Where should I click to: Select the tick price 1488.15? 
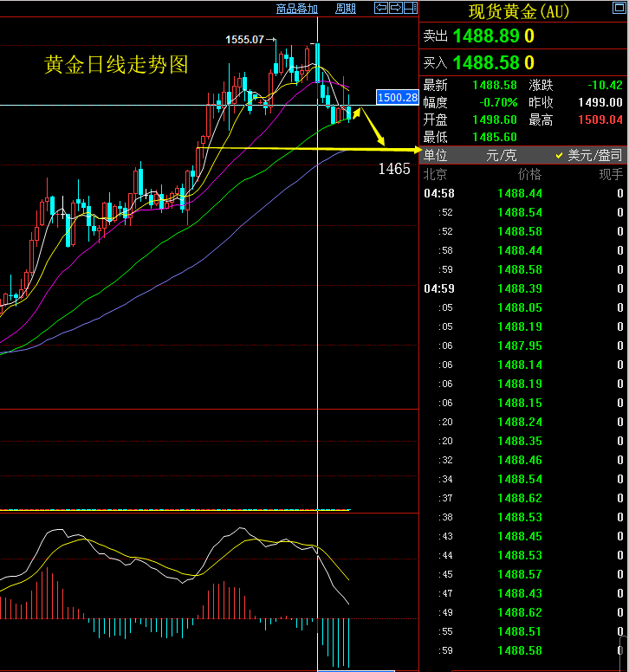(x=520, y=404)
